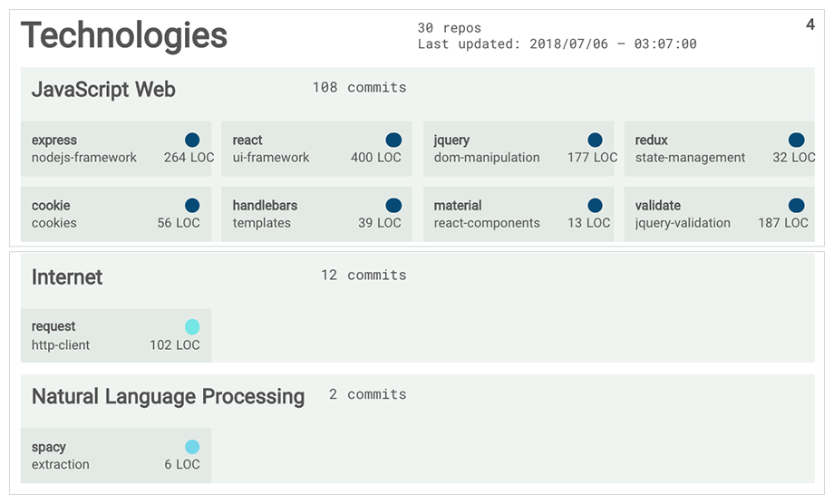Click the blue dot on handlebars card
Screen dimensions: 834x504
click(393, 206)
